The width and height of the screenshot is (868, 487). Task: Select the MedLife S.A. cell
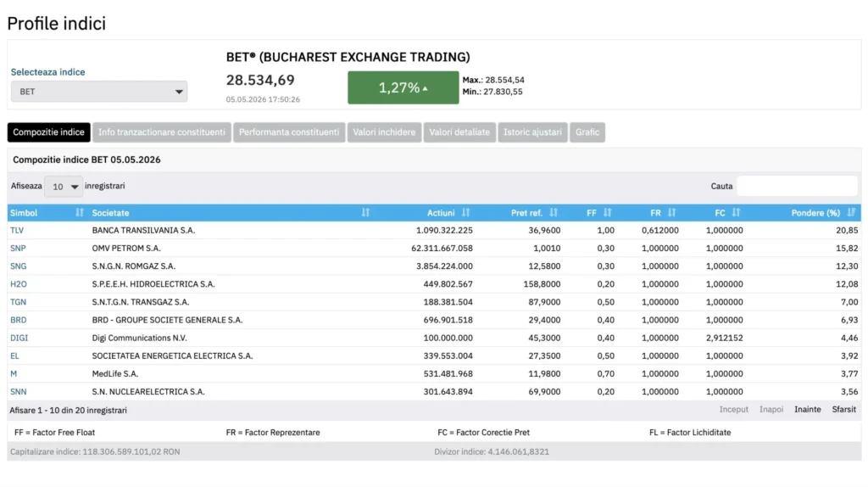click(115, 374)
